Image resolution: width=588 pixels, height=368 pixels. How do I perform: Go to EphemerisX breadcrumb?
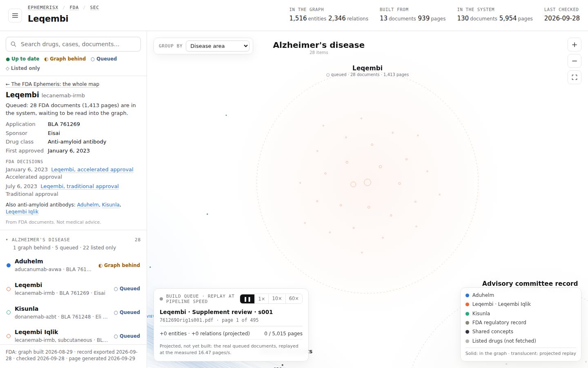43,7
